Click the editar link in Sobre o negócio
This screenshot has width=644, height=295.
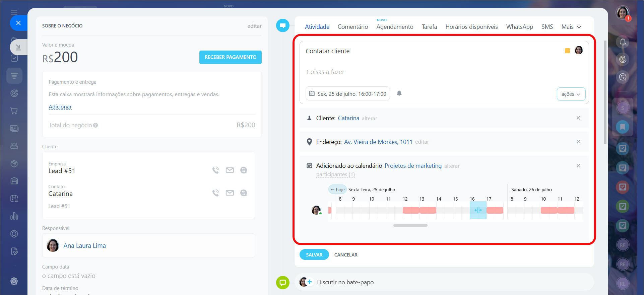point(254,26)
